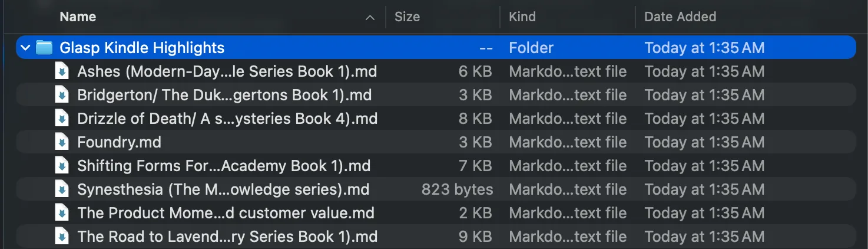The height and width of the screenshot is (249, 868).
Task: Select file Synesthesia (The M…owledge series).md
Action: [223, 189]
